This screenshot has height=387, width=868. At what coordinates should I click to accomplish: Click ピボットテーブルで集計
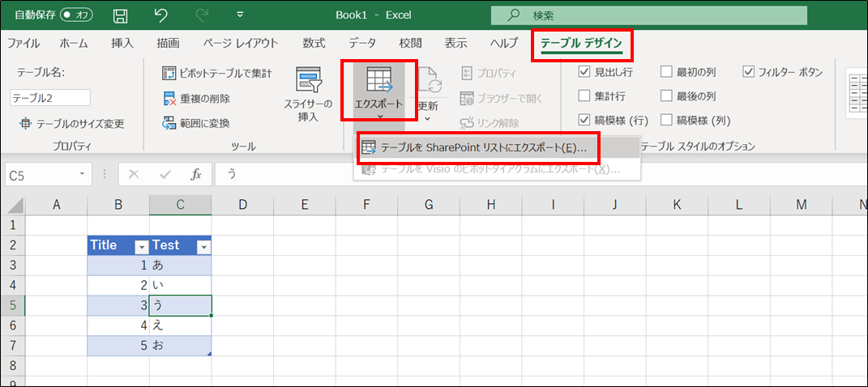[x=217, y=72]
